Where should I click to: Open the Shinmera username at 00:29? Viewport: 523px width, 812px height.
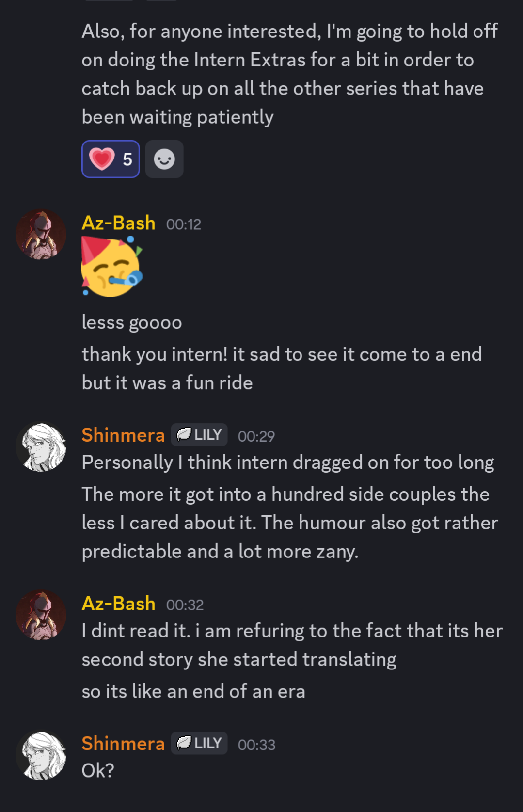click(123, 435)
